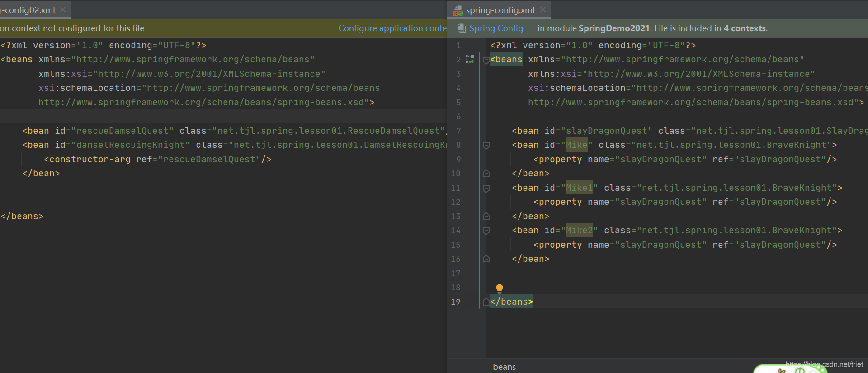Viewport: 868px width, 373px height.
Task: Click the property tag on line 12
Action: pos(558,202)
